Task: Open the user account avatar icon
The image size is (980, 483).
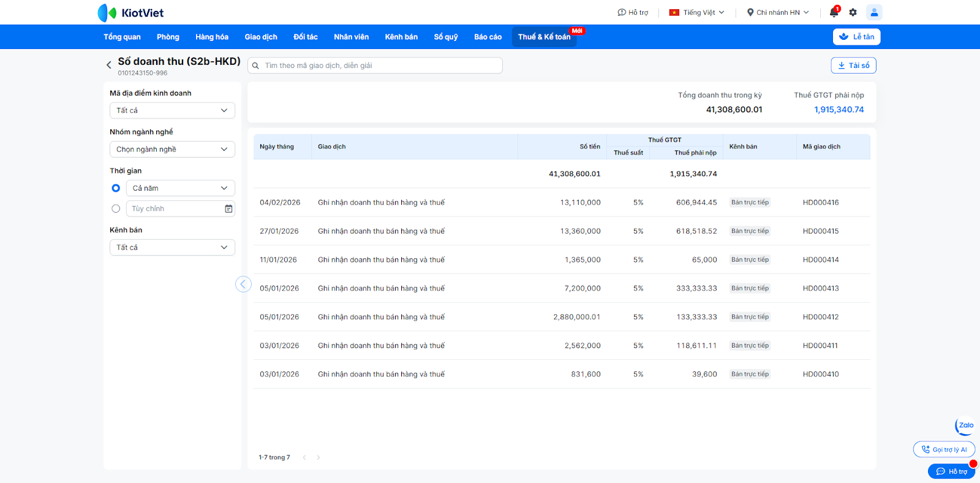Action: (x=874, y=12)
